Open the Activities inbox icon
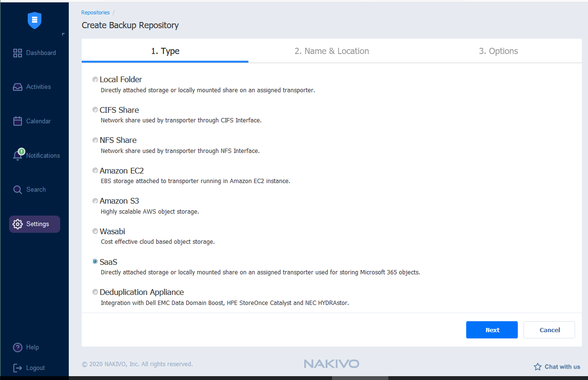Image resolution: width=588 pixels, height=380 pixels. click(18, 87)
